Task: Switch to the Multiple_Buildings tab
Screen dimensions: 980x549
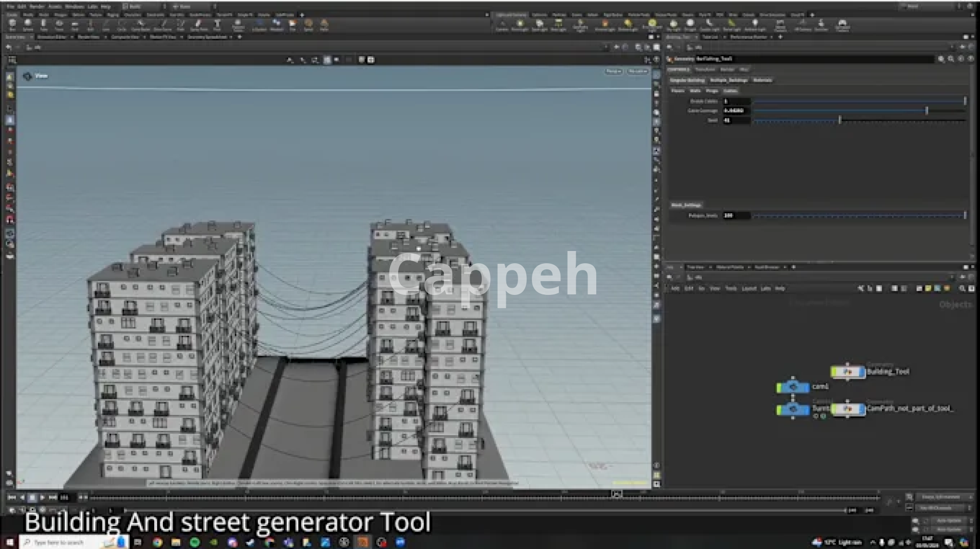Action: coord(728,81)
